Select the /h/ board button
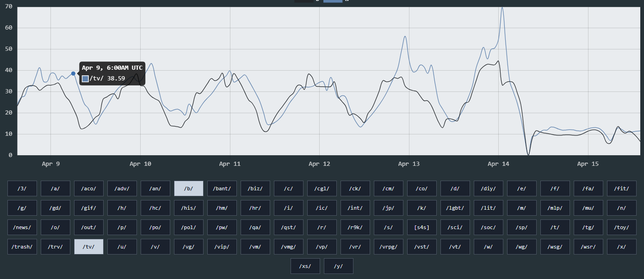 click(x=122, y=208)
